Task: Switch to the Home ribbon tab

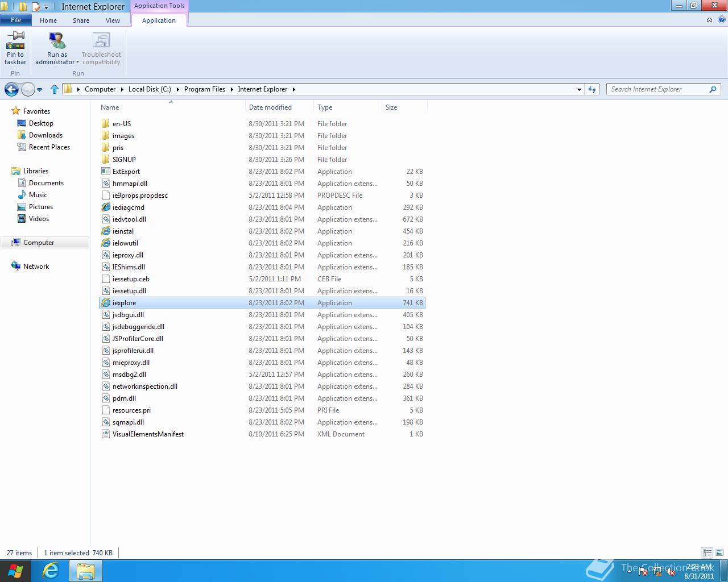Action: 48,20
